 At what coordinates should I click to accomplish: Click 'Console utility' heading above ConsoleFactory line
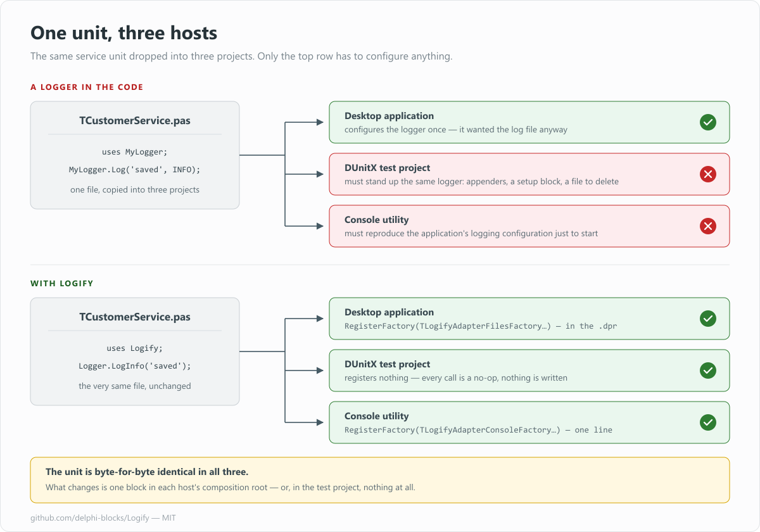(x=377, y=416)
